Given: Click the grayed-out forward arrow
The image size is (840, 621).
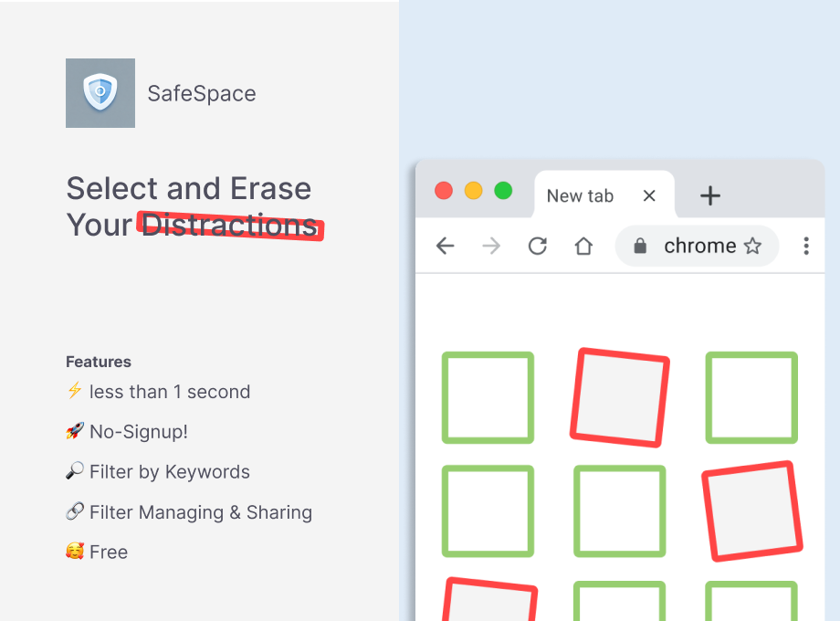Looking at the screenshot, I should [x=491, y=246].
